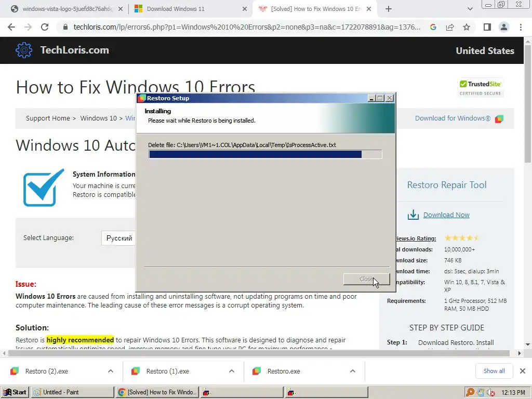Viewport: 532px width, 399px height.
Task: Click the TrustedSite certified badge
Action: 480,88
